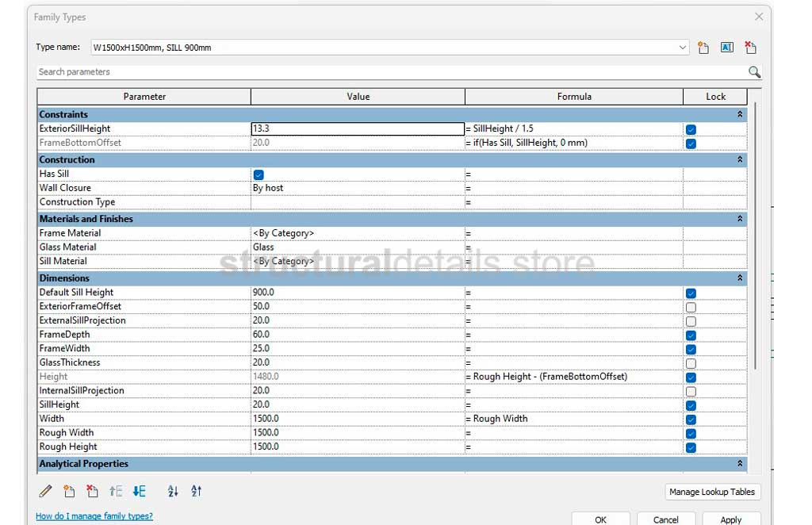Uncheck the Has Sill checkbox
The image size is (812, 525).
click(x=259, y=174)
